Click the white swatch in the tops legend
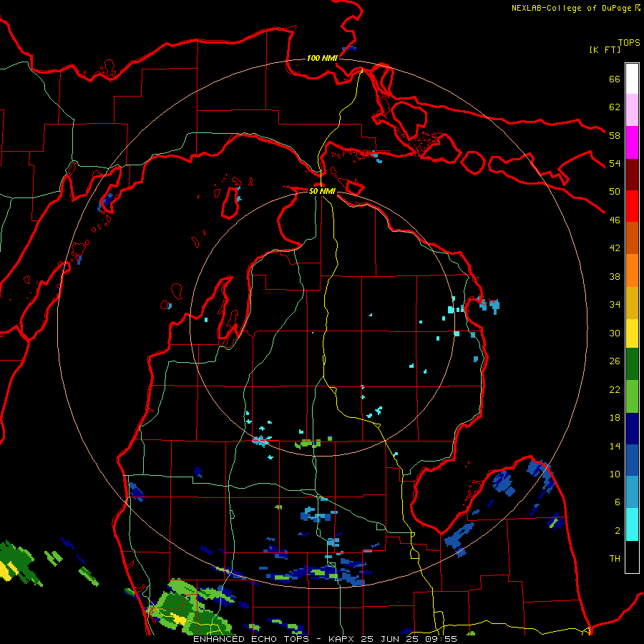Screen dimensions: 644x644 click(632, 79)
